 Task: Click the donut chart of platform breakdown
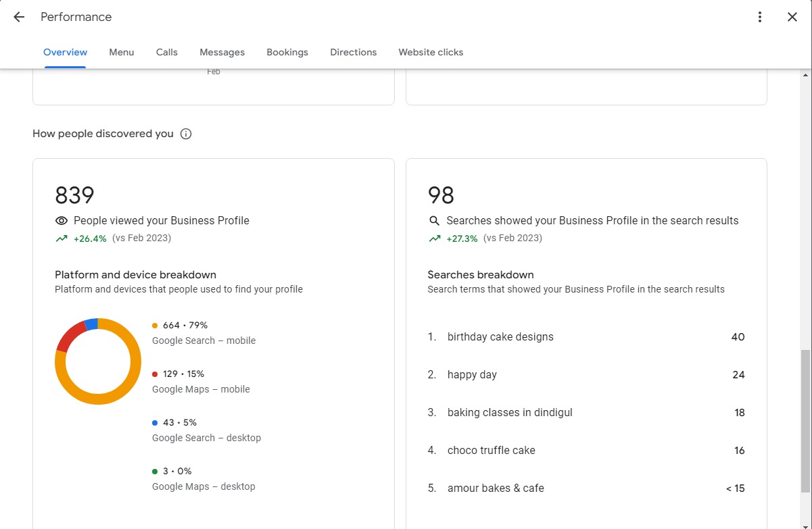click(98, 361)
